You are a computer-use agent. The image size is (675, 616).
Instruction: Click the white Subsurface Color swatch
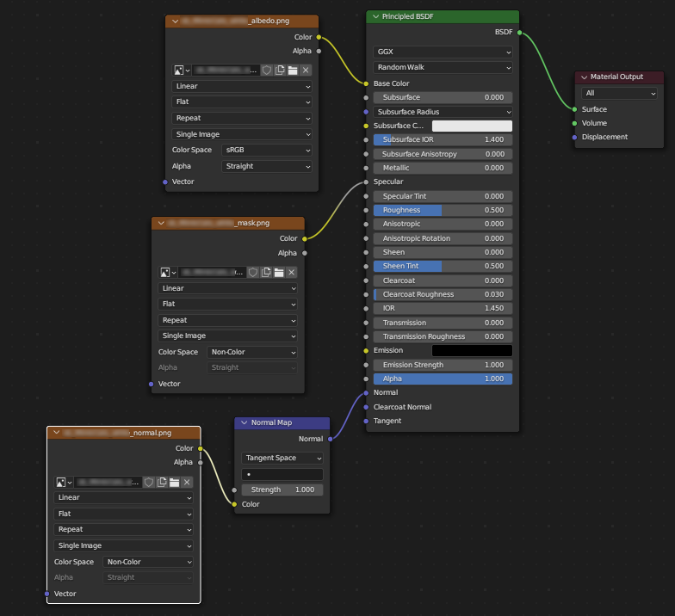[x=471, y=126]
